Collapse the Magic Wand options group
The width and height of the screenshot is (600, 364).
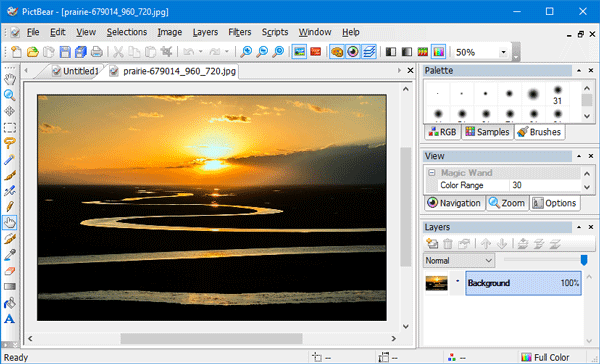(x=432, y=173)
